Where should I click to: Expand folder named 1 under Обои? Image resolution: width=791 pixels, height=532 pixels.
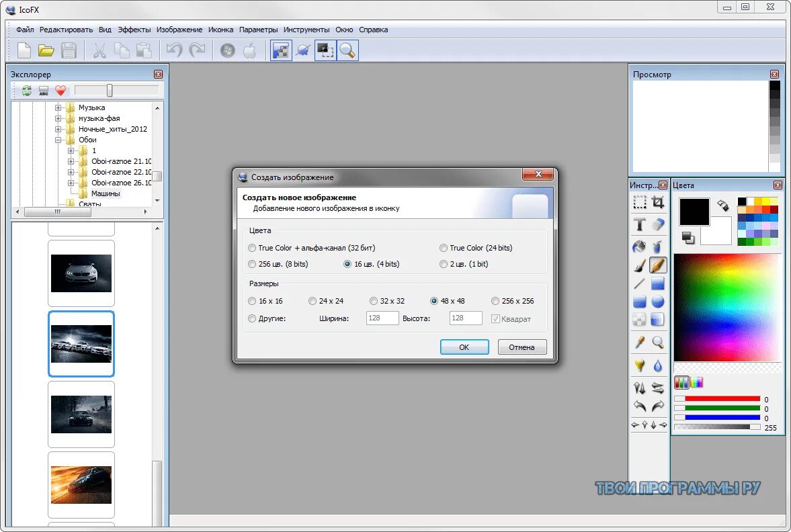(71, 150)
